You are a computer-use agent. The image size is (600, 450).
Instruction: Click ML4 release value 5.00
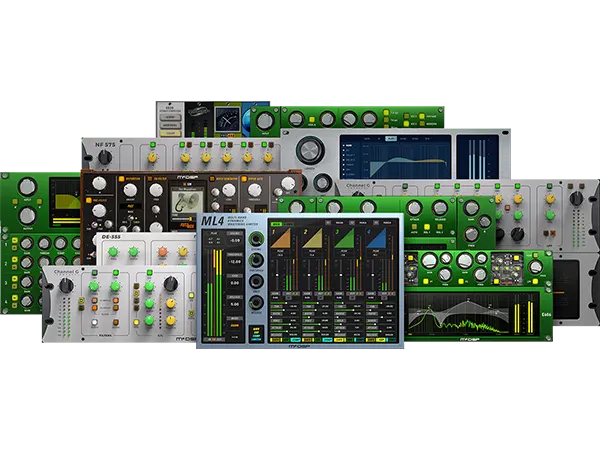235,304
